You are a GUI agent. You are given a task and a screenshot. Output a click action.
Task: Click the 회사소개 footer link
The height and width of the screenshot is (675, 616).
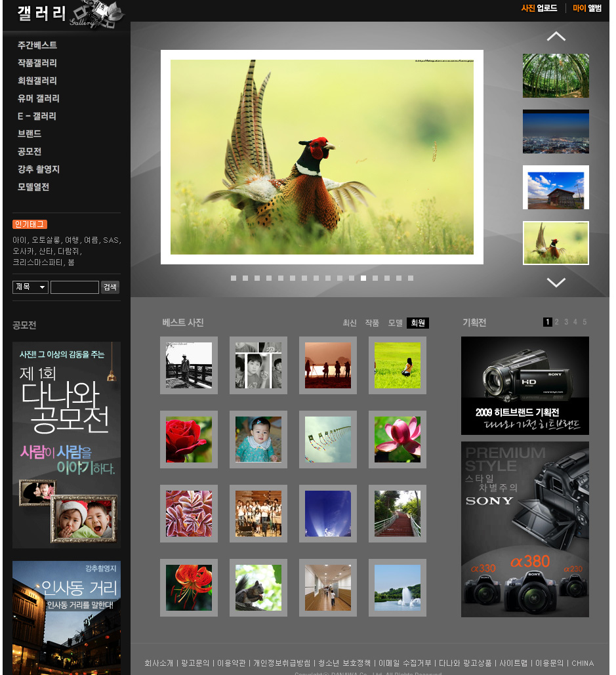point(159,663)
